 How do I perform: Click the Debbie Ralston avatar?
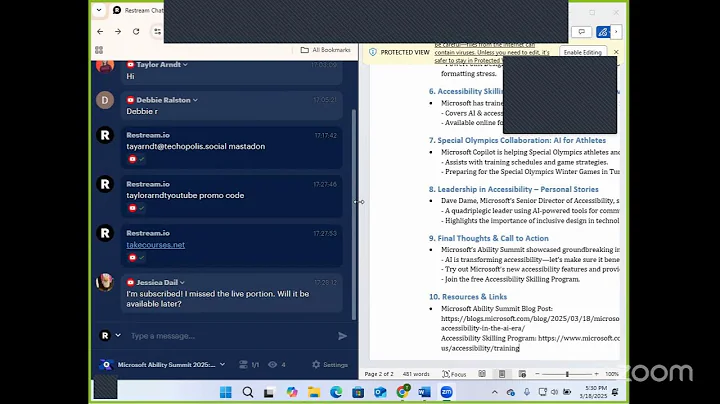pos(105,100)
